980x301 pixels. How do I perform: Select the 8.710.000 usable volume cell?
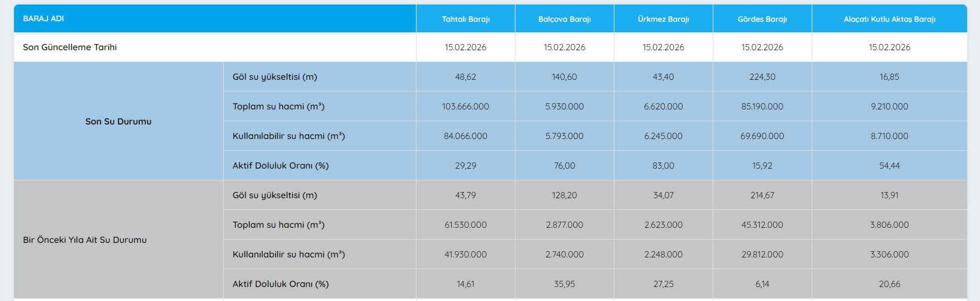tap(889, 136)
